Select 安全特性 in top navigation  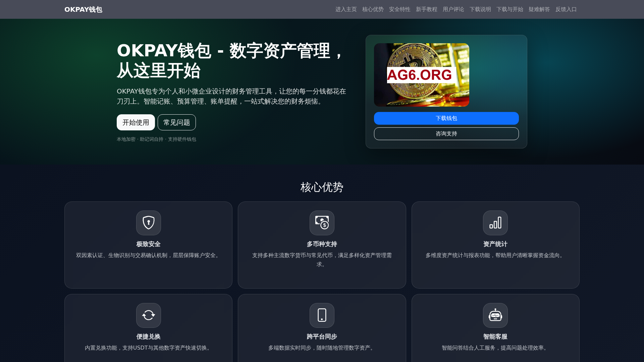click(400, 9)
